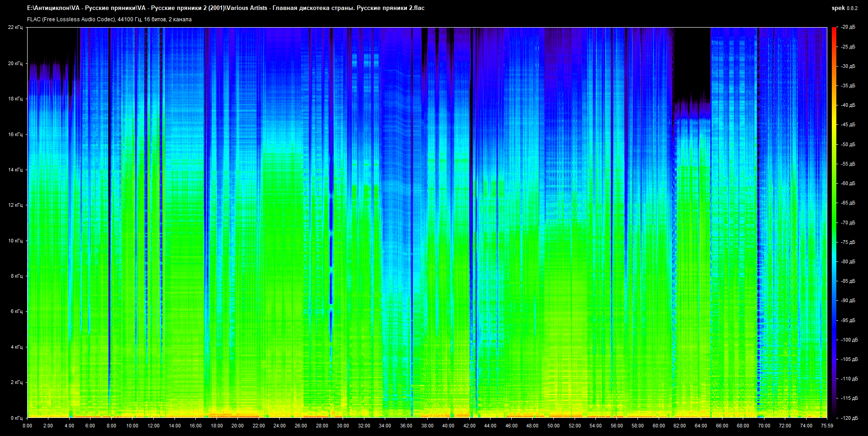868x436 pixels.
Task: Click the FLAC codec info line
Action: (x=109, y=19)
